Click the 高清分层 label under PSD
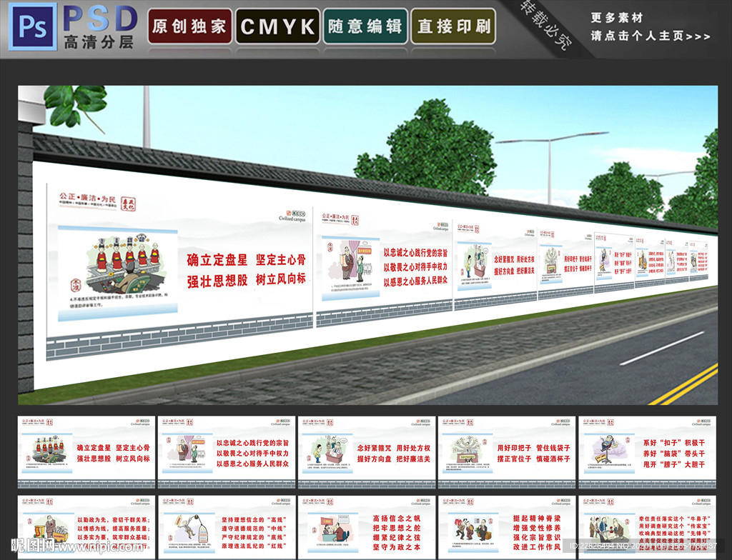Screen dimensions: 732x560 (x=99, y=42)
